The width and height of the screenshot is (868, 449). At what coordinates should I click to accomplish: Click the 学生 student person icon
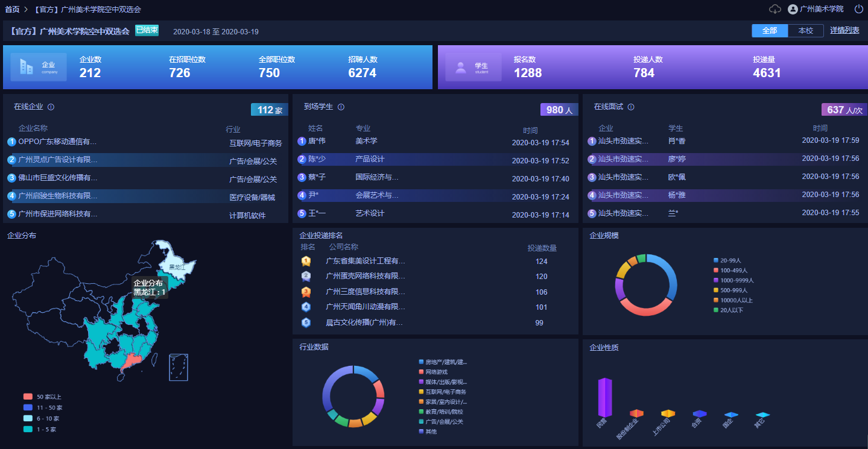[461, 67]
